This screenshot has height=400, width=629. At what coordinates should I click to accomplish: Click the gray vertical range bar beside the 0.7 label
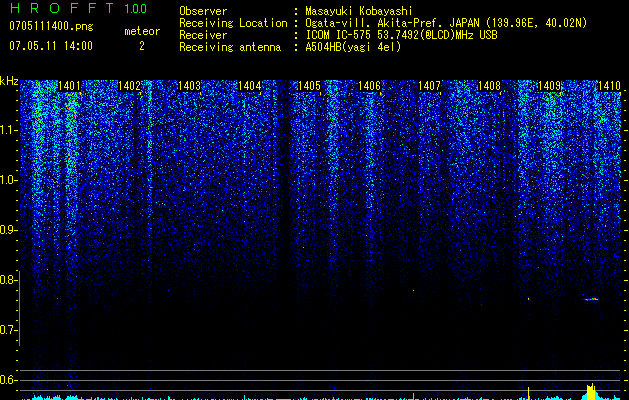pos(20,308)
